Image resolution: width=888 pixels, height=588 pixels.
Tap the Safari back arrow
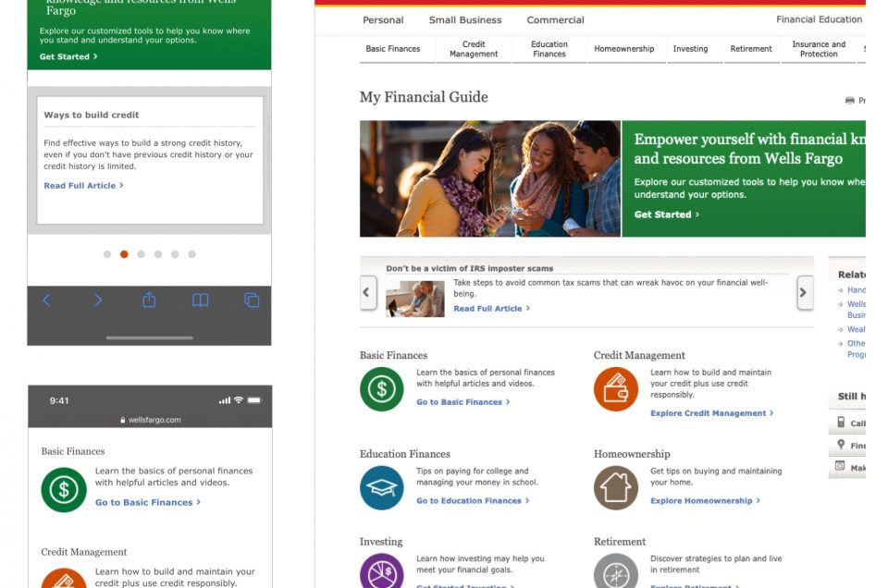click(46, 300)
